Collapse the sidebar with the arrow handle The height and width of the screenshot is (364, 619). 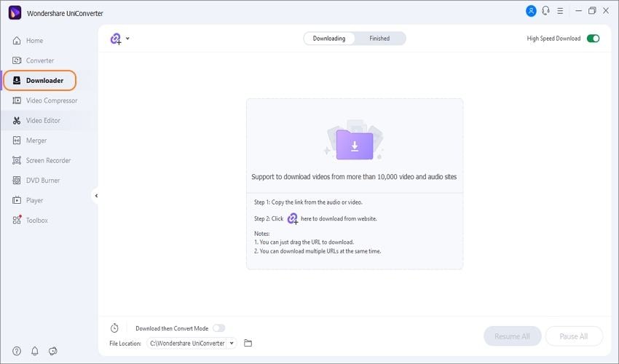tap(96, 196)
